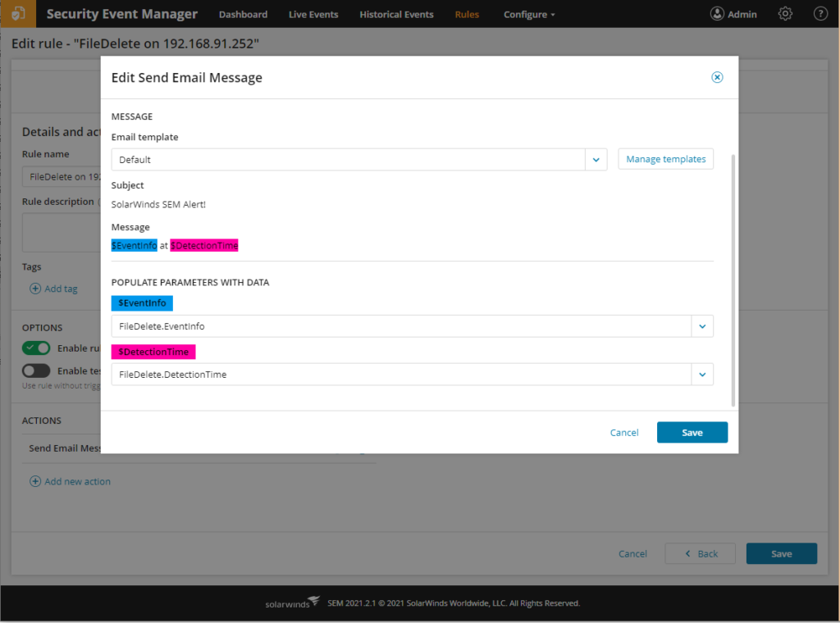Open the Configure menu
Image resolution: width=840 pixels, height=623 pixels.
pos(529,15)
